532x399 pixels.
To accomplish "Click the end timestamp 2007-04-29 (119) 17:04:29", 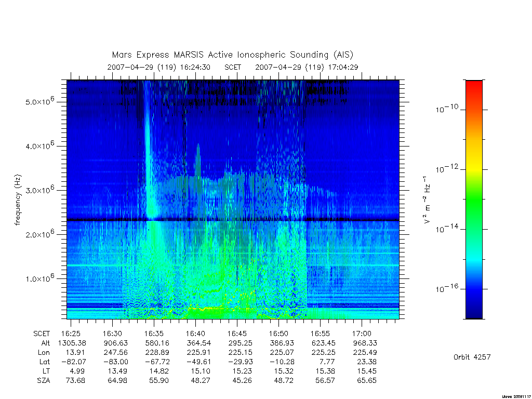I will click(x=307, y=67).
